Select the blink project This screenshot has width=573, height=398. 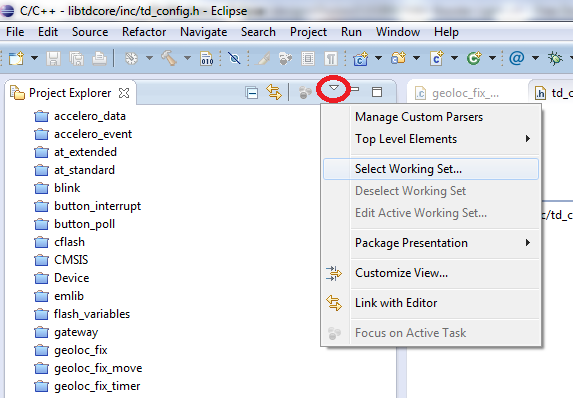[57, 188]
